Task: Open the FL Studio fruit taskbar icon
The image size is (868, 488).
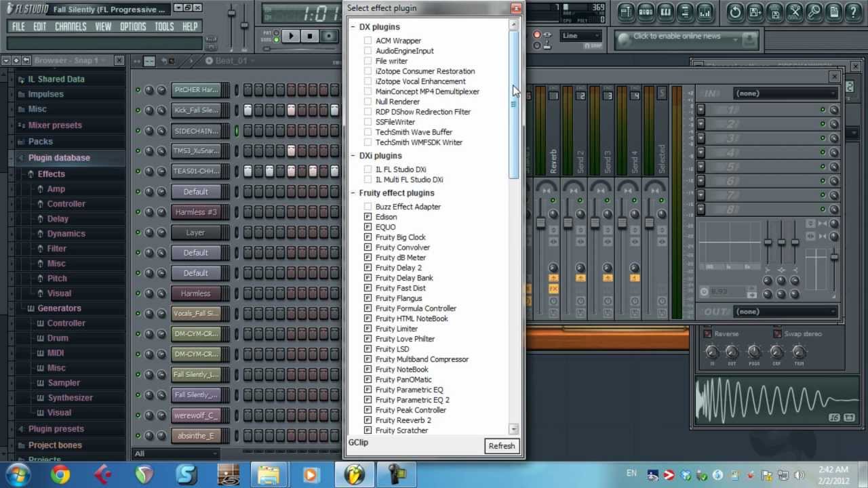Action: pyautogui.click(x=354, y=474)
